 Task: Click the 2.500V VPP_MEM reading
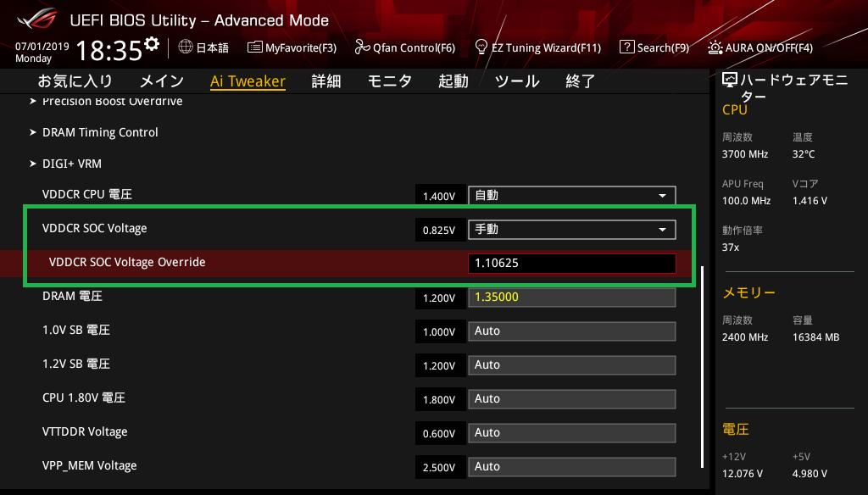(439, 468)
